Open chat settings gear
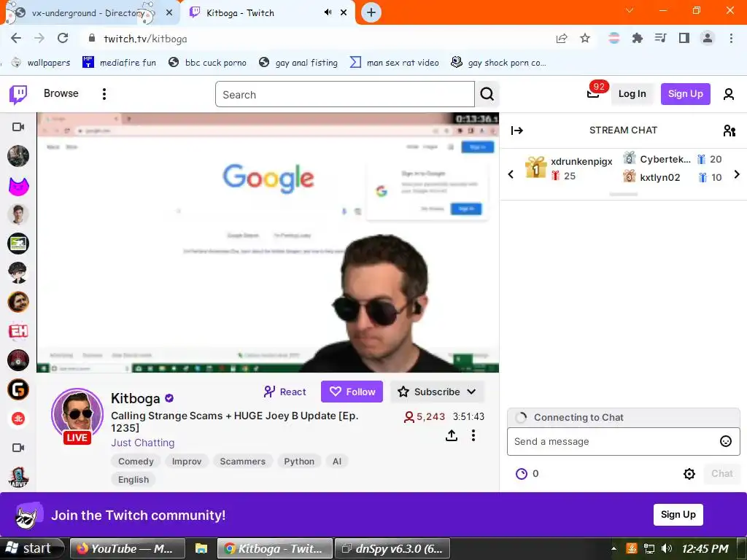This screenshot has height=560, width=747. click(689, 474)
